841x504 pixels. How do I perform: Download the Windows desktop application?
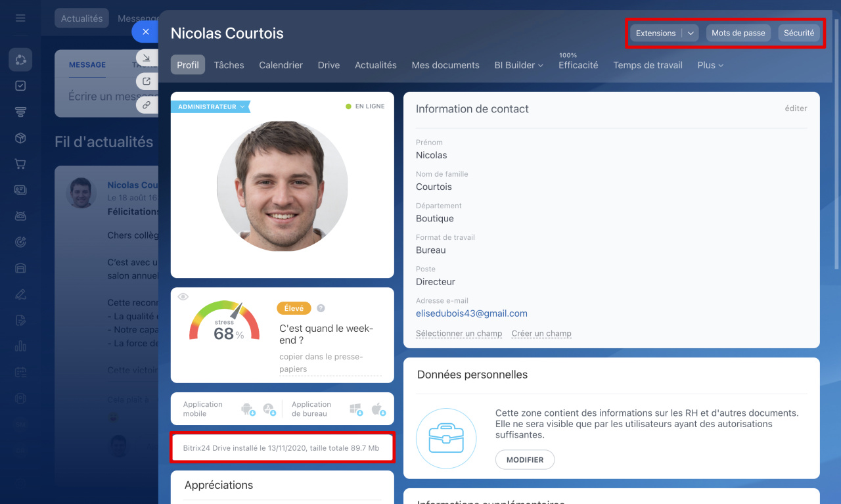coord(356,409)
